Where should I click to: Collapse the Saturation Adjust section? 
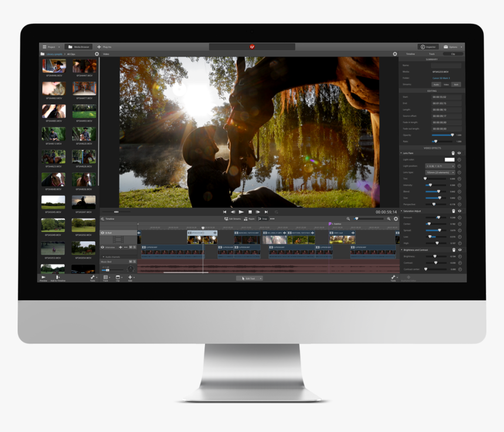(x=401, y=211)
